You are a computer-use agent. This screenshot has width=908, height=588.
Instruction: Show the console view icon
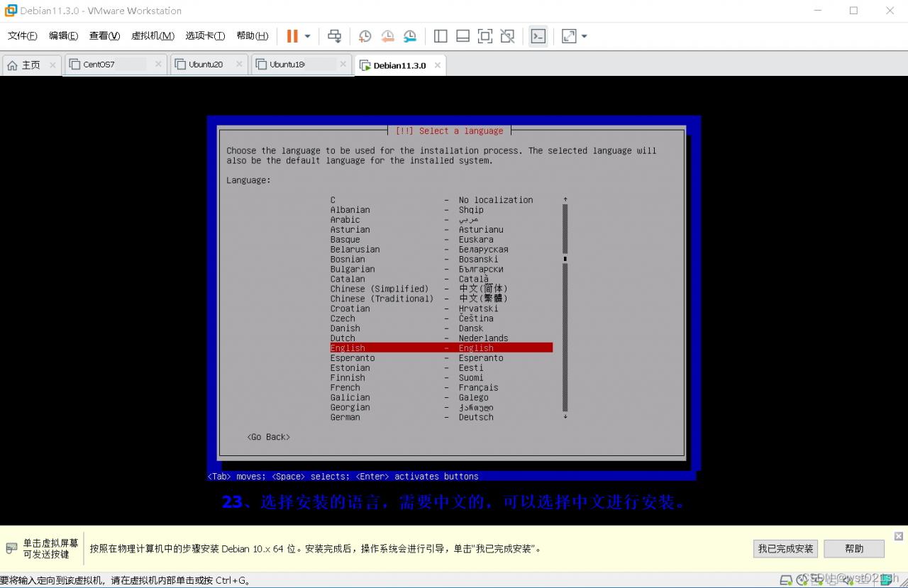pos(538,36)
